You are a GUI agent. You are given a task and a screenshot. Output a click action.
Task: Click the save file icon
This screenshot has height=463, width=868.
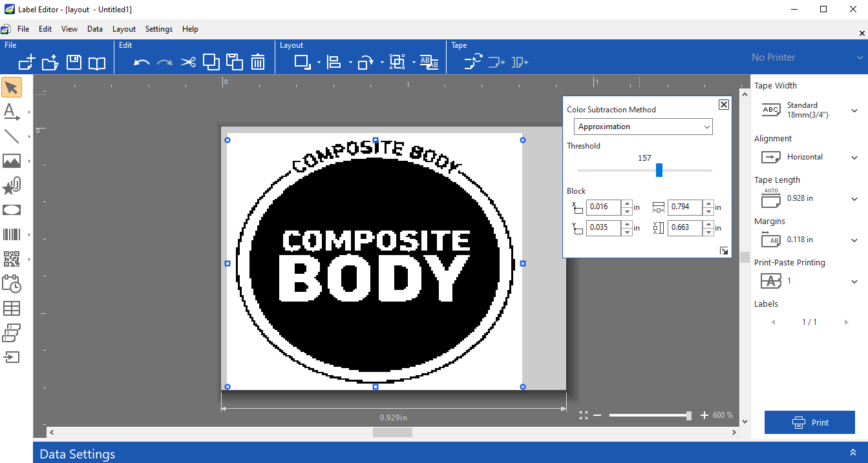(74, 62)
